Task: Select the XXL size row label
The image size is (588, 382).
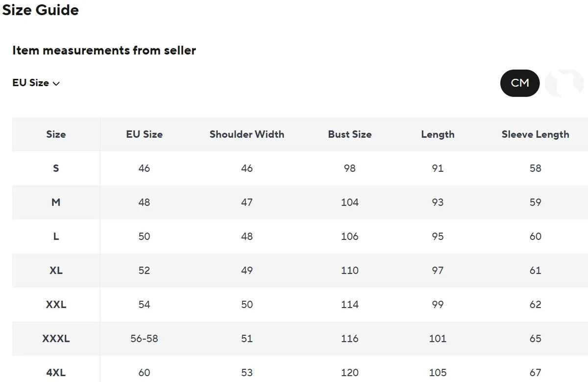Action: click(x=56, y=305)
